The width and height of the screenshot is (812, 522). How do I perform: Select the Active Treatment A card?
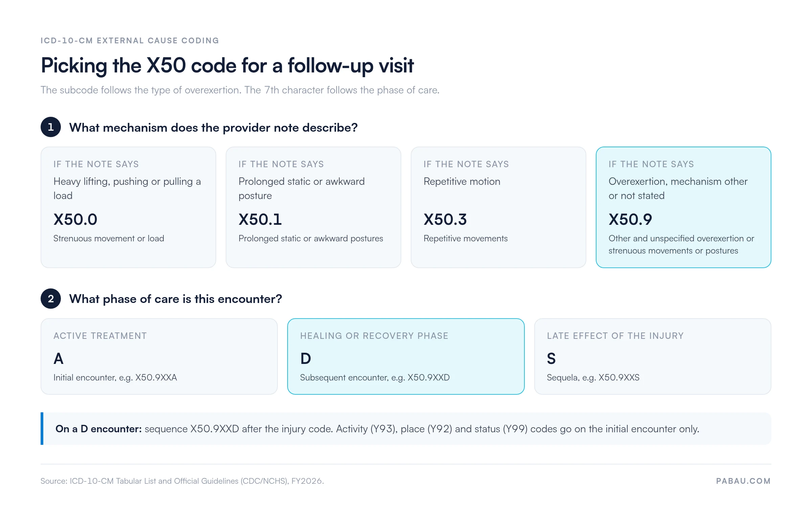click(159, 356)
